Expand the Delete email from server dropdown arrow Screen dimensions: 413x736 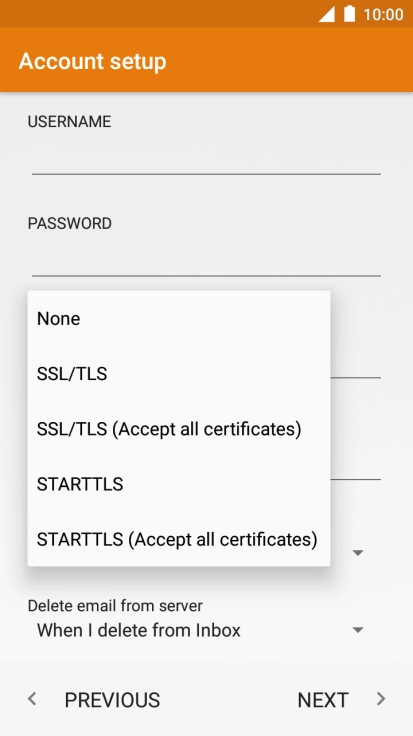[358, 630]
